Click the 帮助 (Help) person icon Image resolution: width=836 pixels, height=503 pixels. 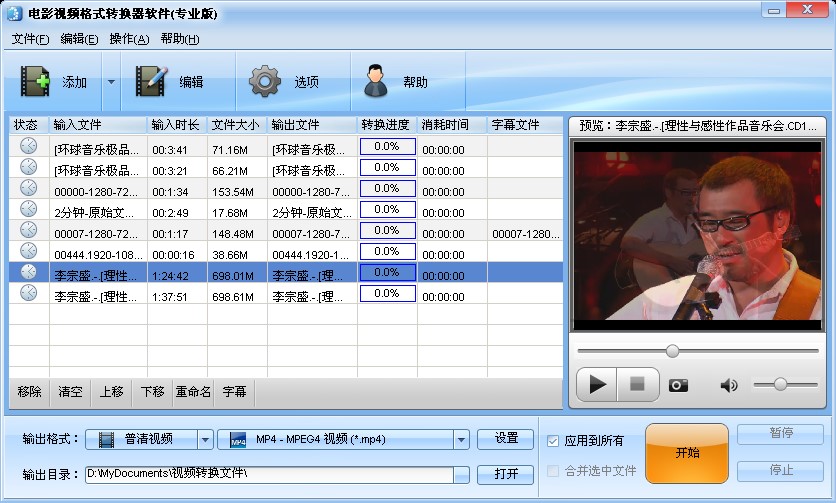[376, 81]
